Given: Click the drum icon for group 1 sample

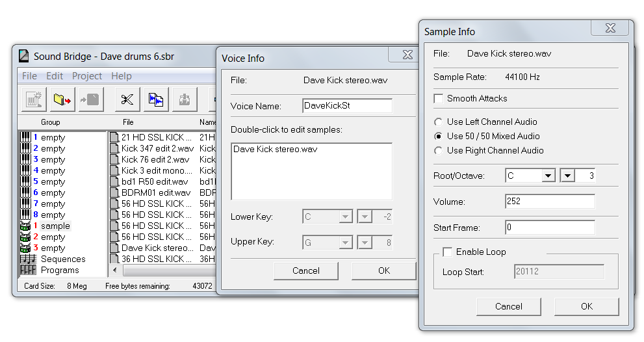Looking at the screenshot, I should (25, 226).
